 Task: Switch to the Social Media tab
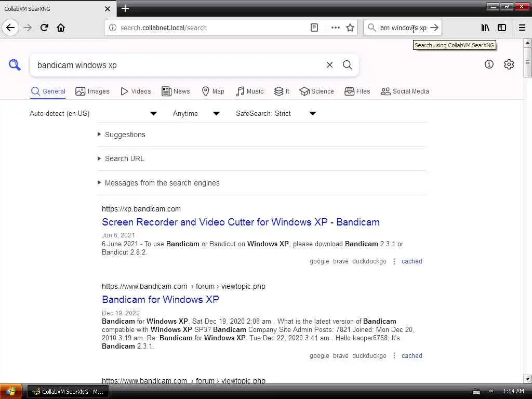(405, 91)
